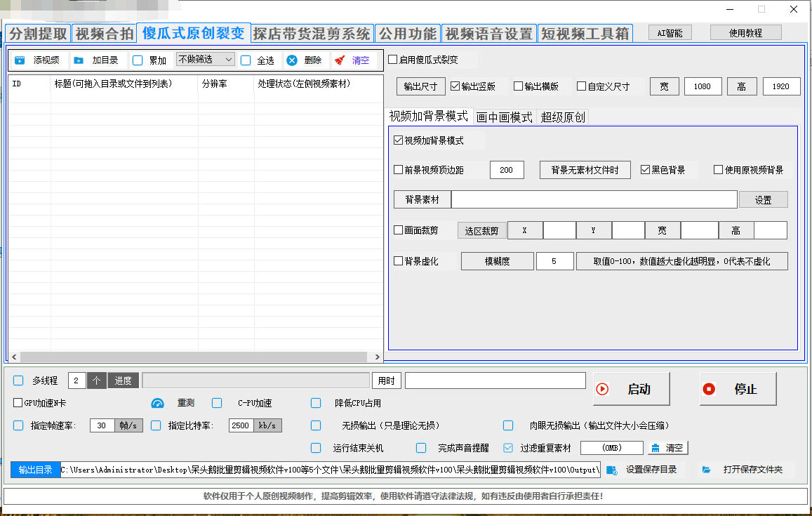Enable the 启用傻瓜式裂变 checkbox
This screenshot has width=812, height=516.
coord(393,60)
